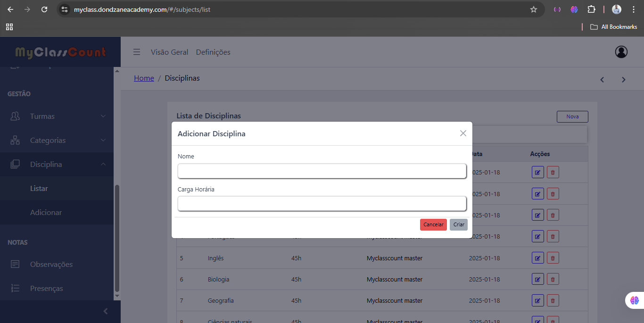Open the user profile avatar icon
This screenshot has height=323, width=644.
click(x=621, y=52)
